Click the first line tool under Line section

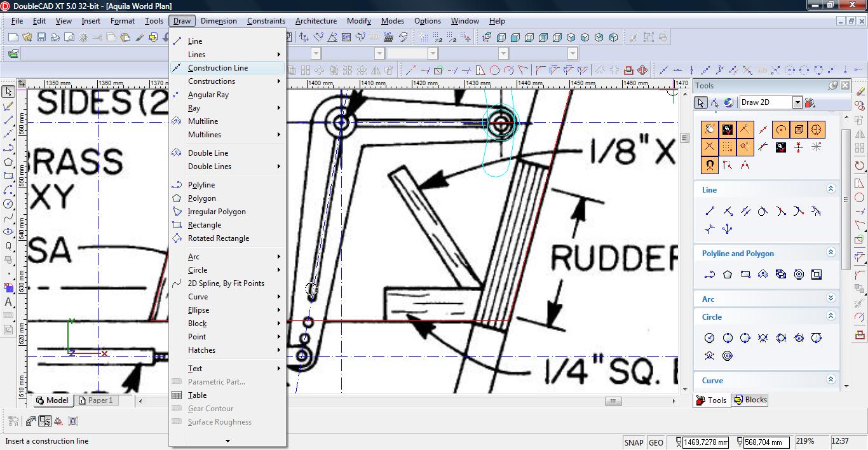[x=710, y=211]
